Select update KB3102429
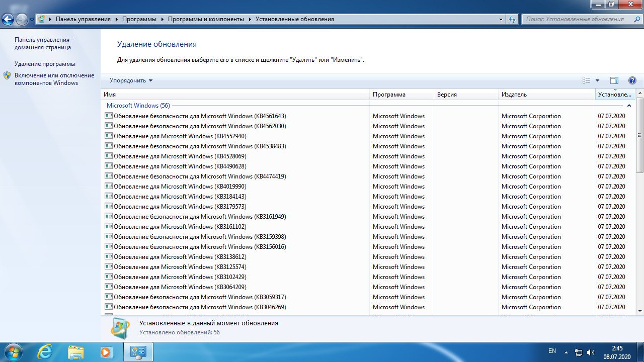 tap(368, 277)
